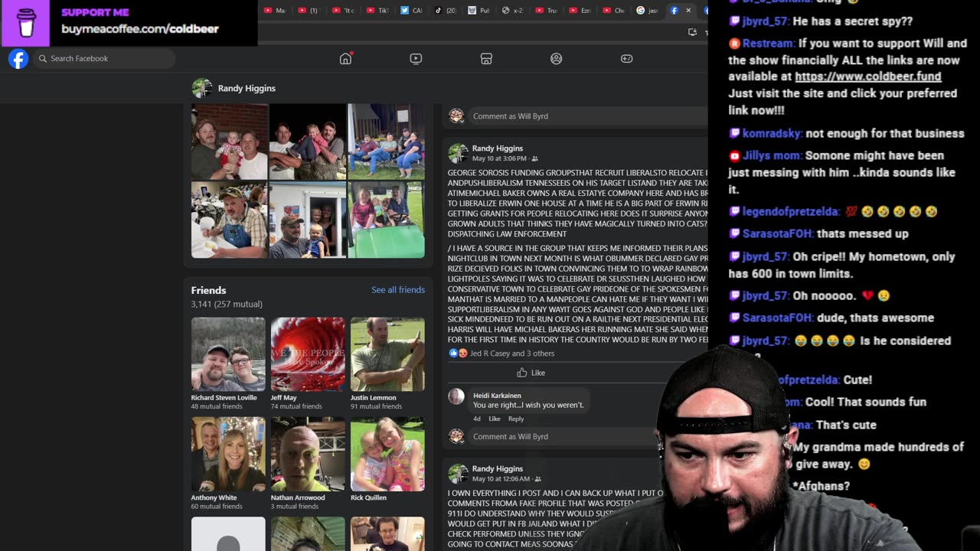The width and height of the screenshot is (980, 551).
Task: Open photo with green utility vehicle
Action: pyautogui.click(x=387, y=220)
